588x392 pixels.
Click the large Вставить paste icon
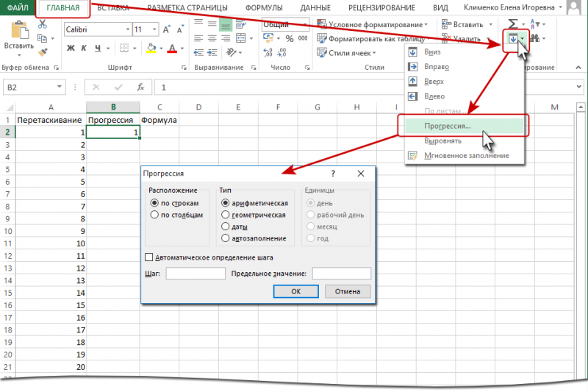click(x=20, y=29)
